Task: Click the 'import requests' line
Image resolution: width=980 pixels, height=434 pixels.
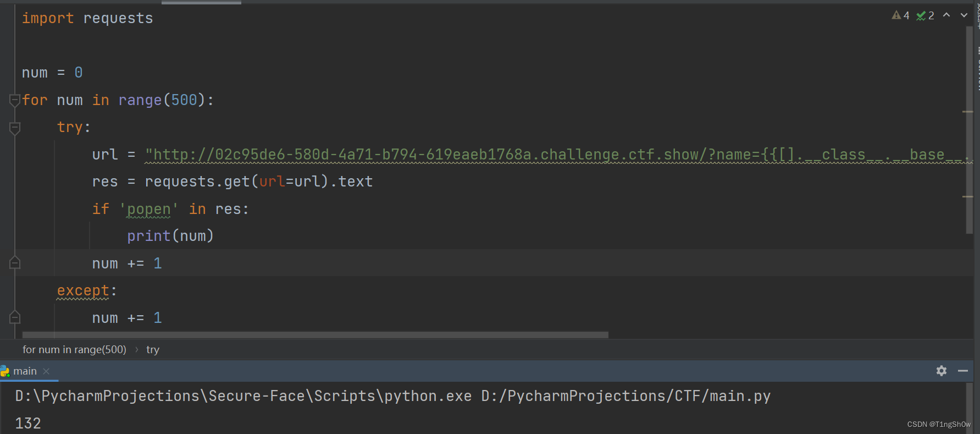Action: (87, 18)
